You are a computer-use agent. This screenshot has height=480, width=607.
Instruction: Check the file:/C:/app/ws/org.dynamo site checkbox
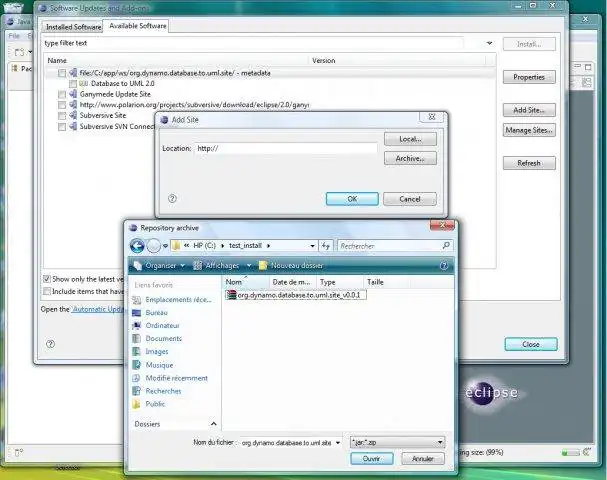pyautogui.click(x=62, y=73)
